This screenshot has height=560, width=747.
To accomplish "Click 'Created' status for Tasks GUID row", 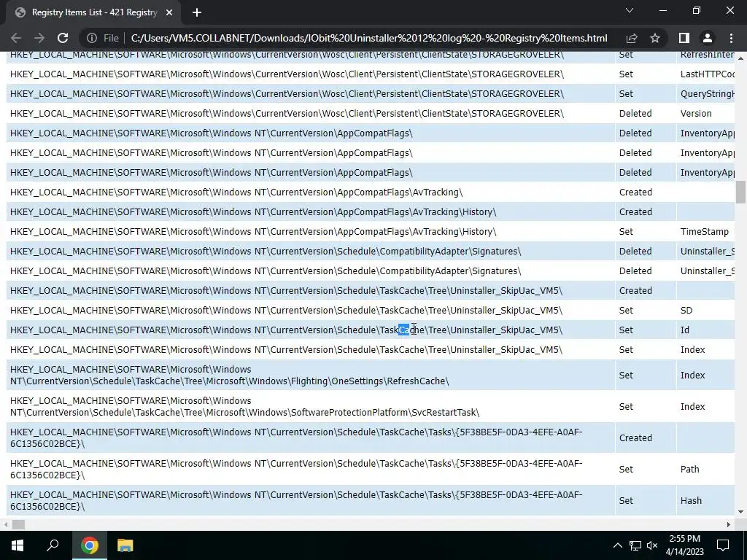I will click(x=635, y=437).
